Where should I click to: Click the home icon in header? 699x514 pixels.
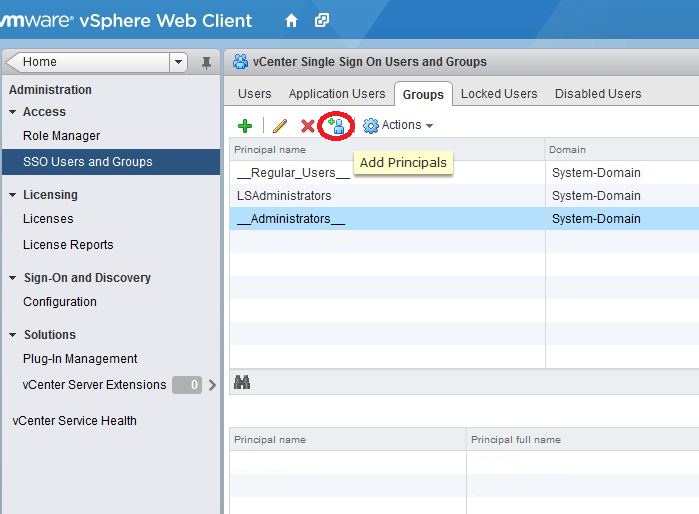[x=291, y=20]
